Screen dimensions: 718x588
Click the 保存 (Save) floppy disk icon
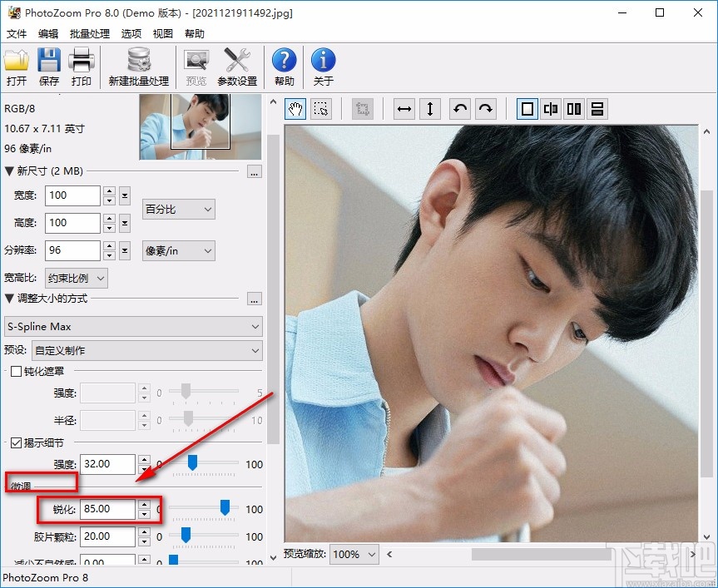[49, 67]
